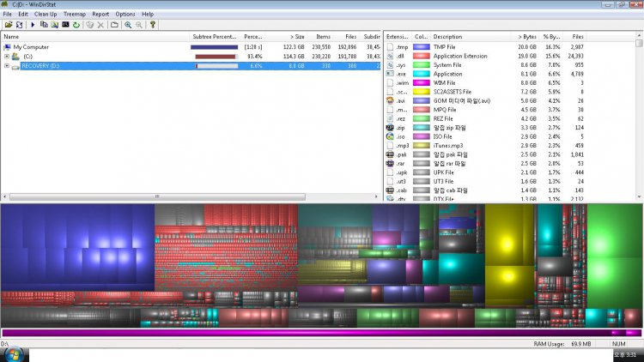Click the .cab file type icon
644x362 pixels.
coord(390,190)
